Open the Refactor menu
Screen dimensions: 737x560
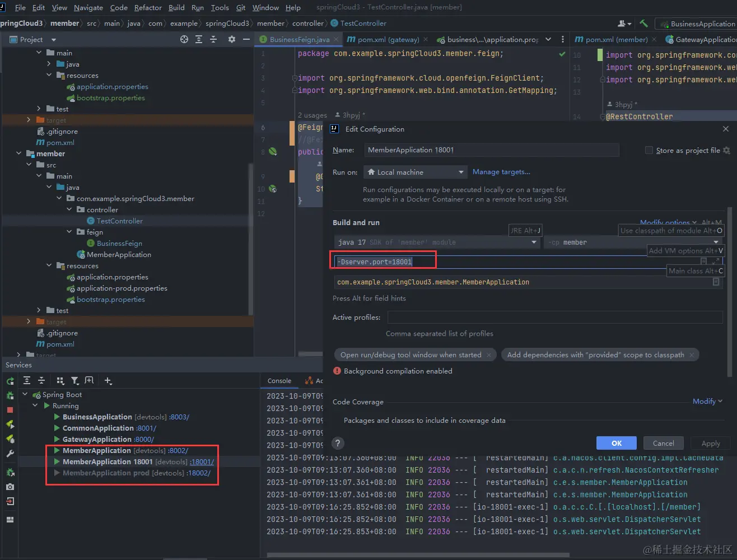click(148, 7)
